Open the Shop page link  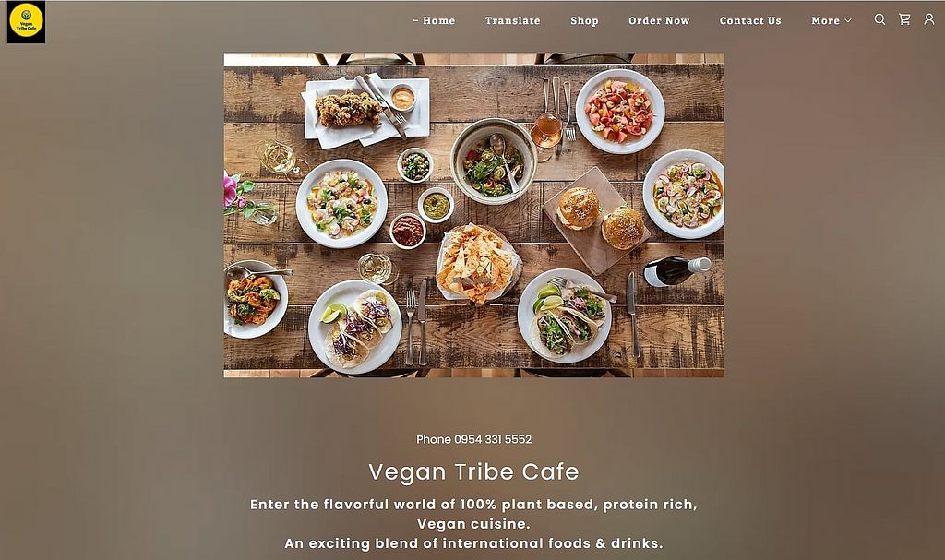coord(584,20)
